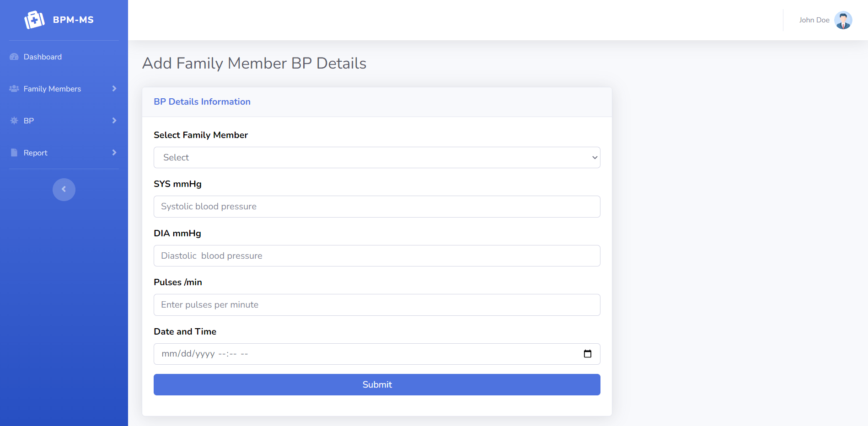Click the Report document icon
Image resolution: width=868 pixels, height=426 pixels.
[x=14, y=153]
